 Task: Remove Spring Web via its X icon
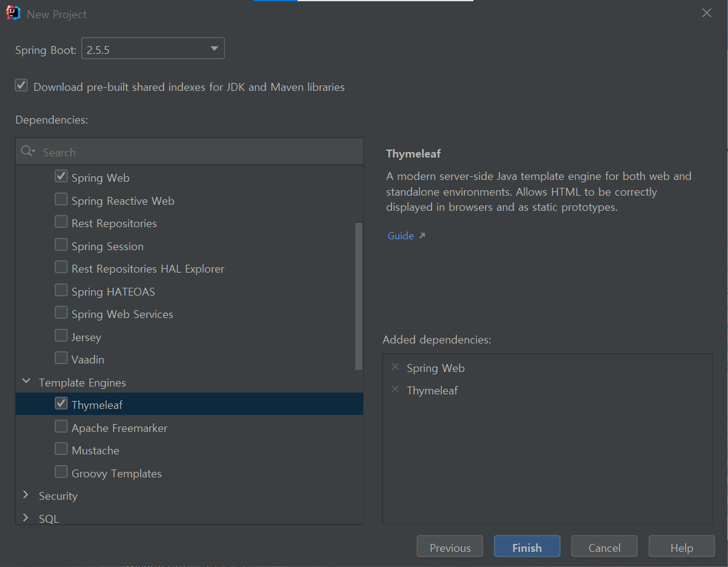[395, 367]
